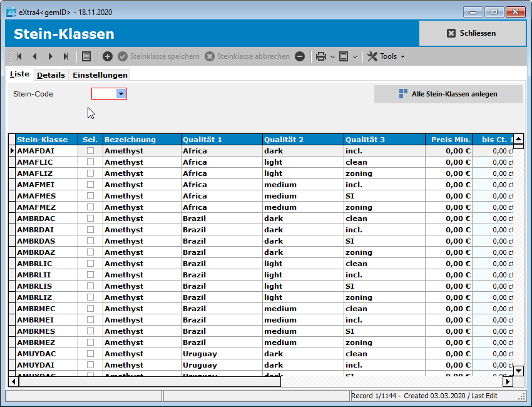Enable selection for the AMUYDAC row

pyautogui.click(x=91, y=354)
